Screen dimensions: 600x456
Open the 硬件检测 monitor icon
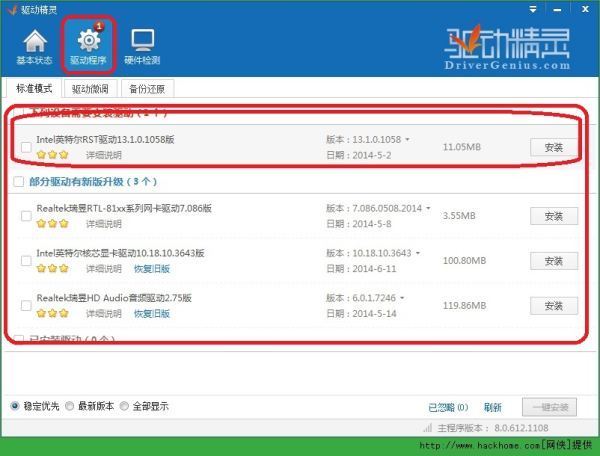tap(142, 46)
